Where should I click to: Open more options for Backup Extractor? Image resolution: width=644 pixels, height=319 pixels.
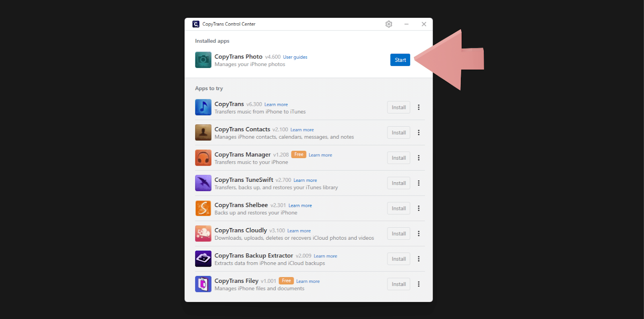[x=419, y=259]
